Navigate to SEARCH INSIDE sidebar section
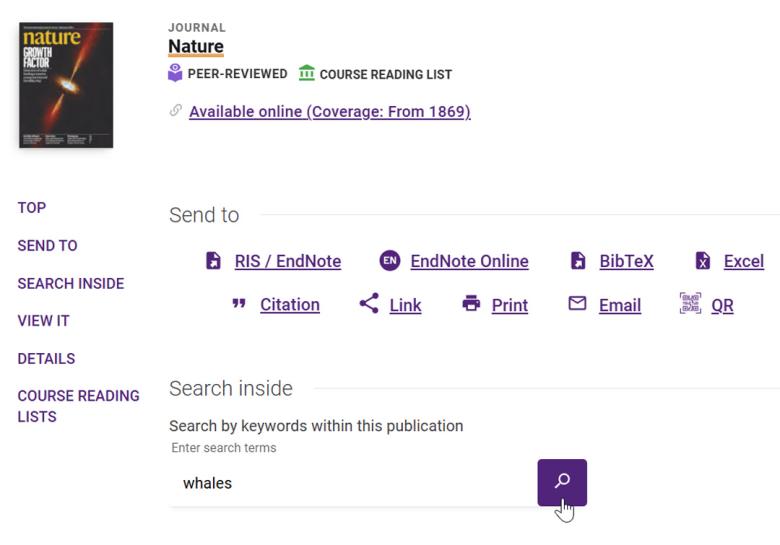Screen dimensions: 780x545 [71, 284]
